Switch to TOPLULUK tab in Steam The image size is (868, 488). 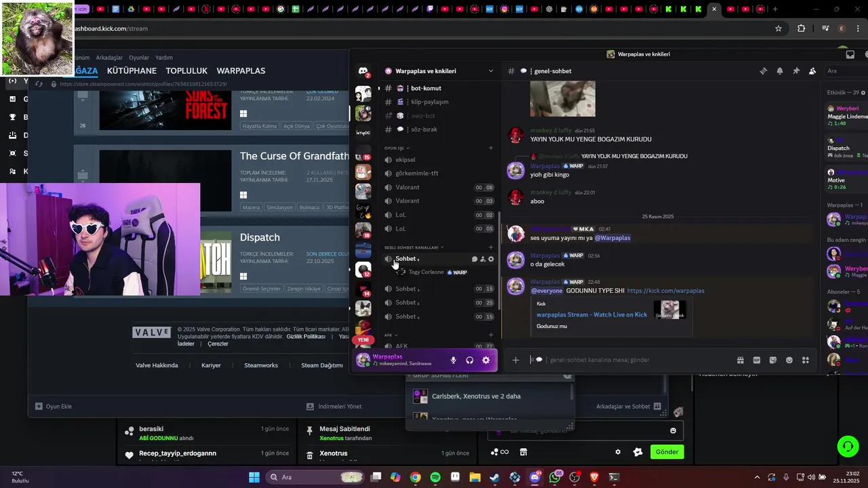click(x=186, y=70)
